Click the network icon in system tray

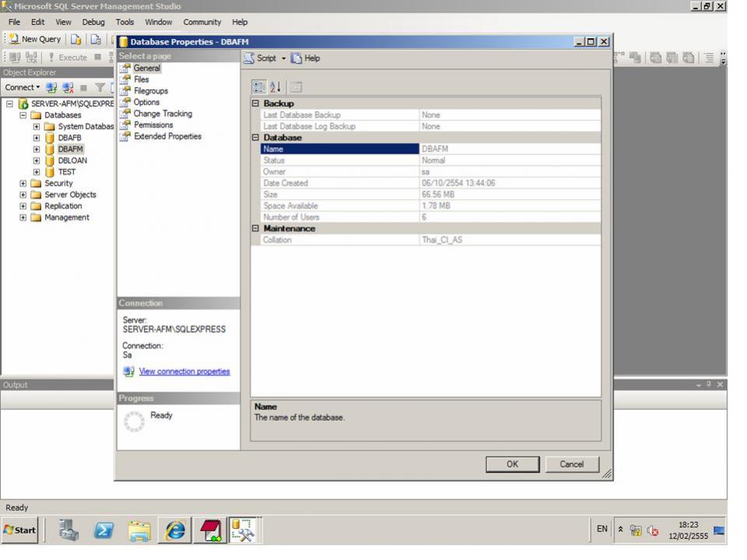(x=636, y=530)
